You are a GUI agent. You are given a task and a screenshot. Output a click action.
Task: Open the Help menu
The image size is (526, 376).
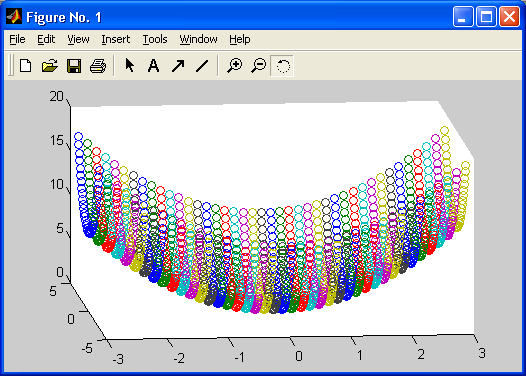(240, 39)
